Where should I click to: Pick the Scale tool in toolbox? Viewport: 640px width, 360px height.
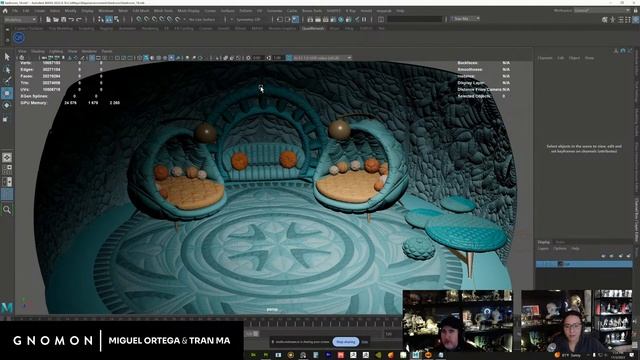(x=5, y=119)
